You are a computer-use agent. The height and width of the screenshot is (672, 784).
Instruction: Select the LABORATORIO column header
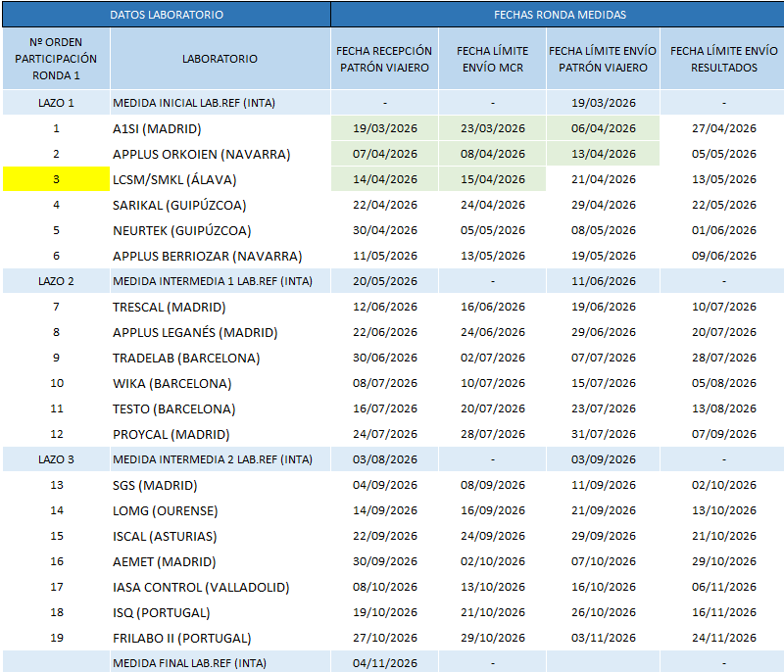point(220,59)
